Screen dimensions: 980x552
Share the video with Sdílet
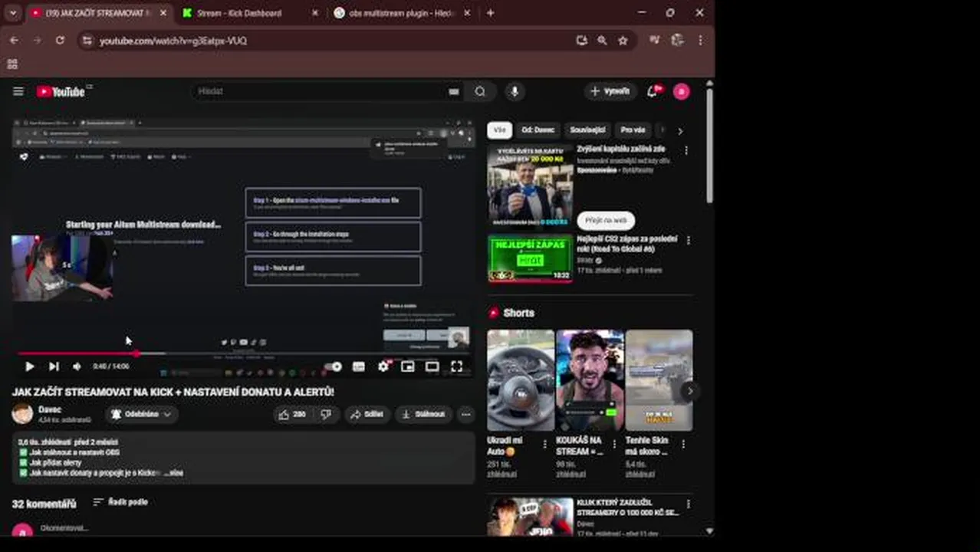tap(367, 414)
